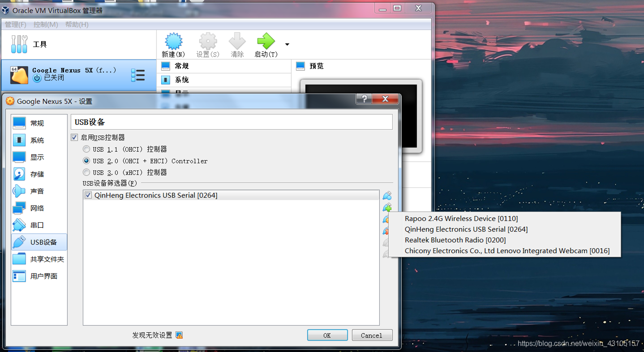Viewport: 644px width, 352px height.
Task: Open the 网络 settings category
Action: pos(39,208)
